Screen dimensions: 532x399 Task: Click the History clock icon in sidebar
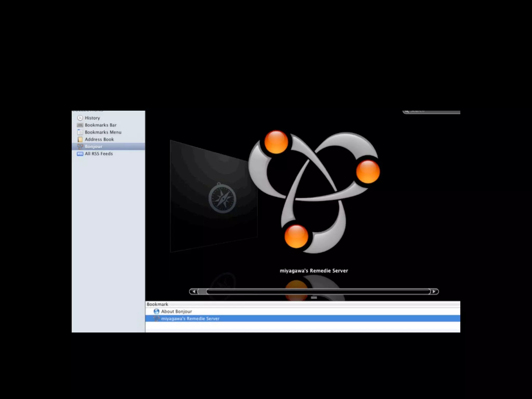[80, 118]
